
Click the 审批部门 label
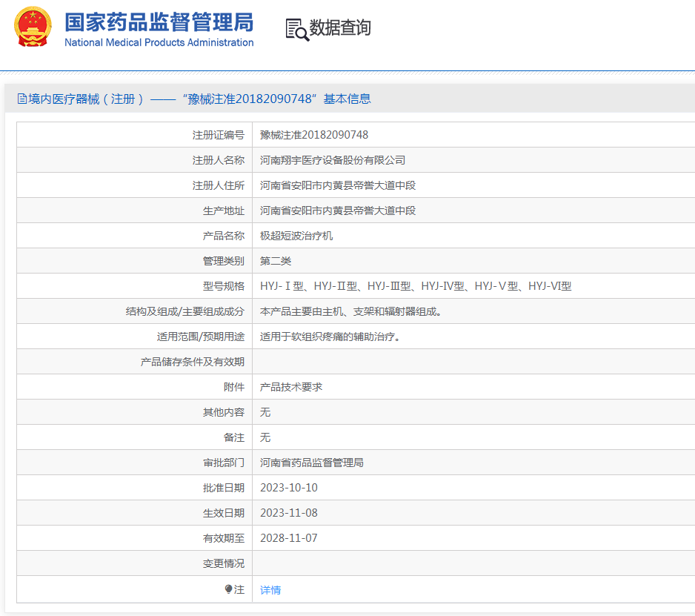224,463
